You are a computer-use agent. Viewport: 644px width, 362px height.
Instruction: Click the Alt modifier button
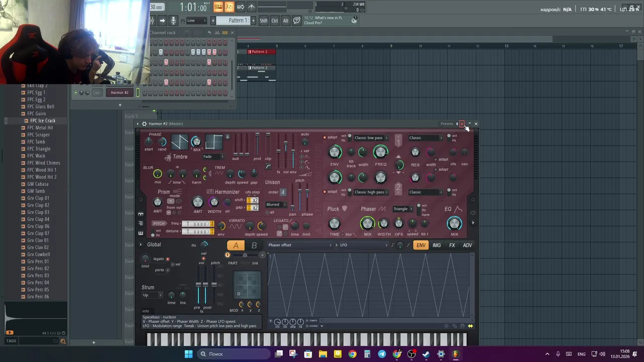click(286, 21)
